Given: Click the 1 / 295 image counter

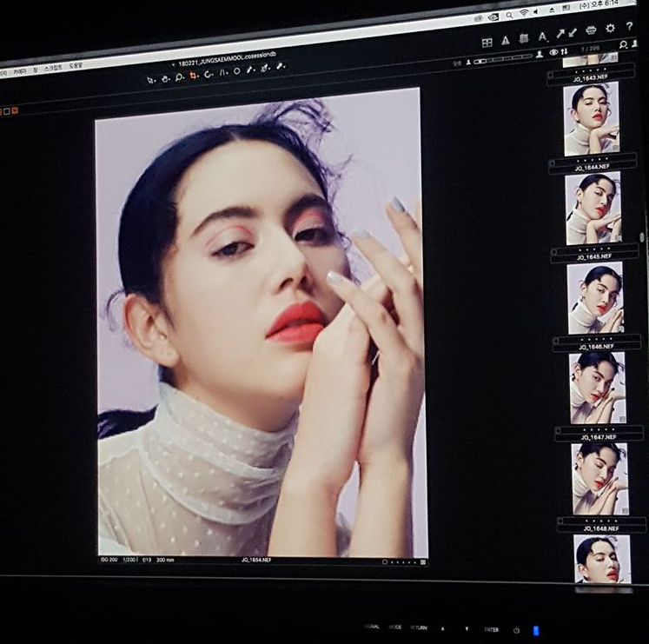Looking at the screenshot, I should point(591,49).
